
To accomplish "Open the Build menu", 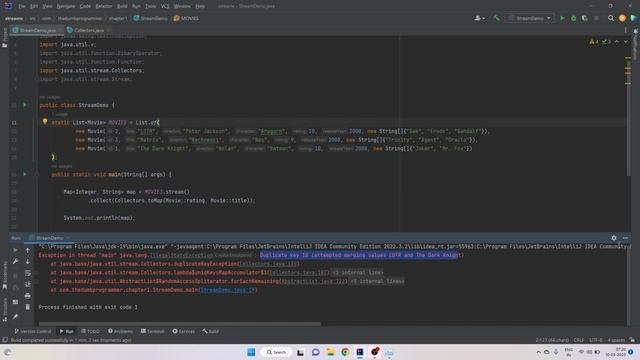I will pos(122,6).
